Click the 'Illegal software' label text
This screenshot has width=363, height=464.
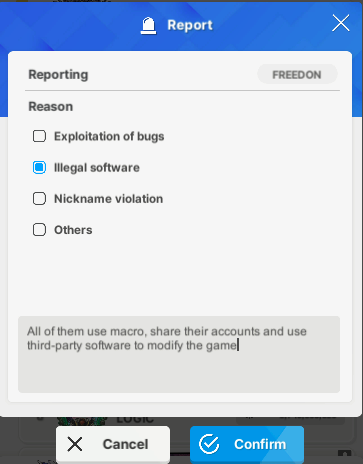[97, 168]
